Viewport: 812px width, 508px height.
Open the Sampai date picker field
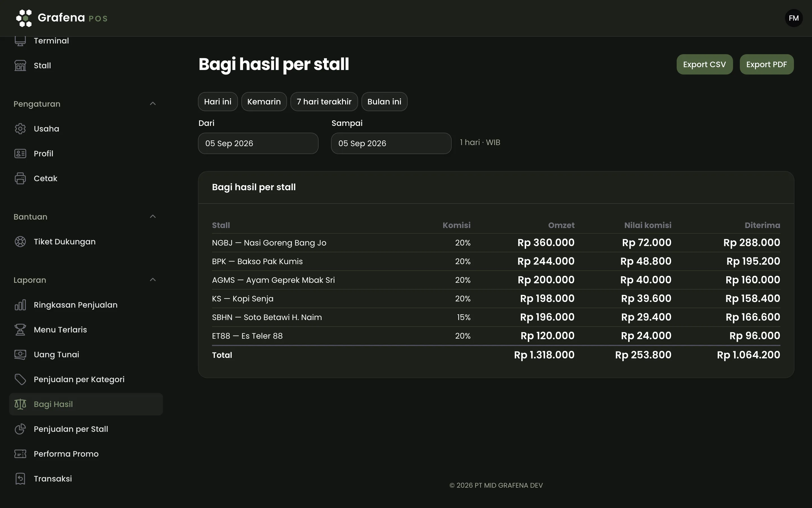tap(391, 143)
